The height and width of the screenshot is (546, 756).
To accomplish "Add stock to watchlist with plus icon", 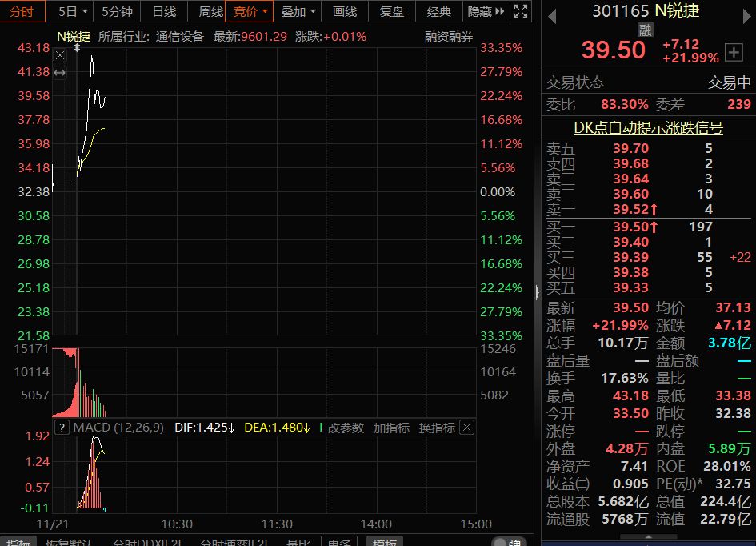I will coord(733,53).
